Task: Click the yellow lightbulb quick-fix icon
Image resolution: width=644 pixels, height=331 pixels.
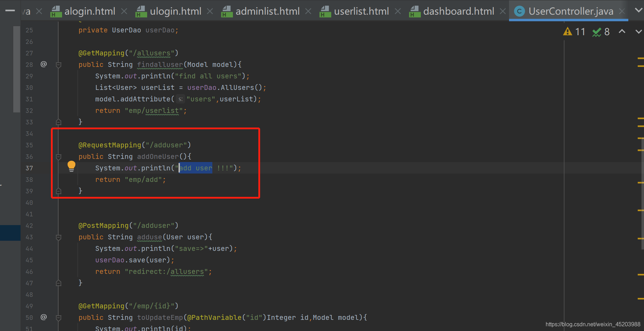Action: (x=71, y=166)
